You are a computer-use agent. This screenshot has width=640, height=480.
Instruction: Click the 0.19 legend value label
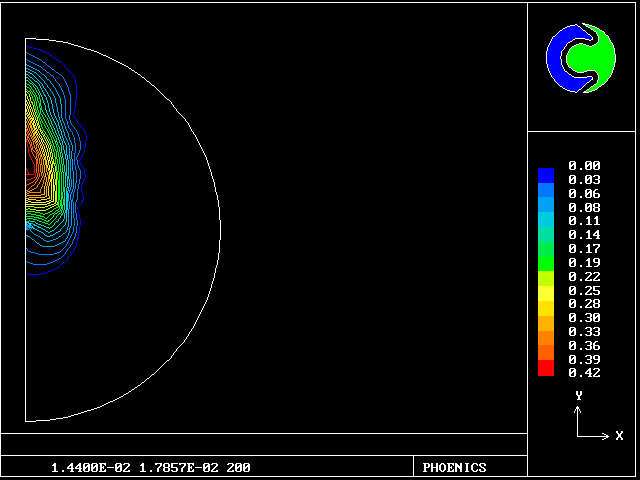pos(584,262)
